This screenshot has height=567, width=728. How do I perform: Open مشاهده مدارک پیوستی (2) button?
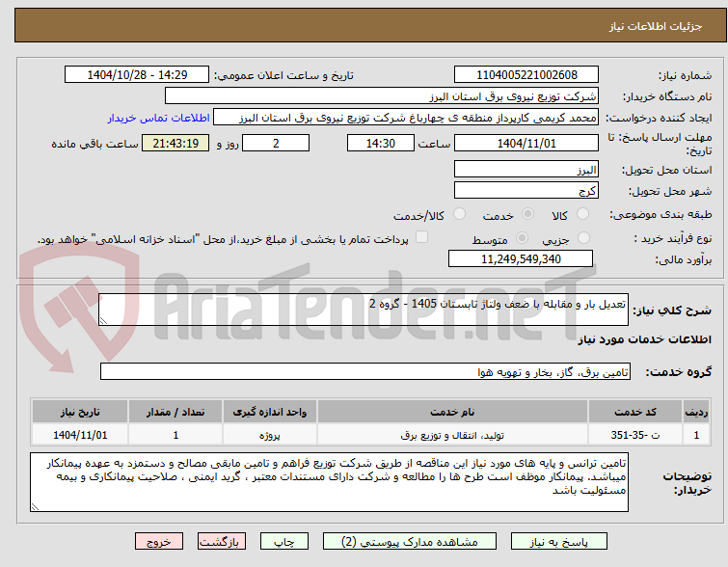[410, 542]
